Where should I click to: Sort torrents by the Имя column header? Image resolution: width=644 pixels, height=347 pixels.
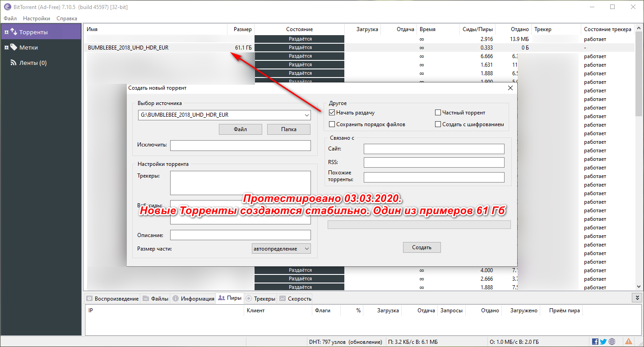156,29
